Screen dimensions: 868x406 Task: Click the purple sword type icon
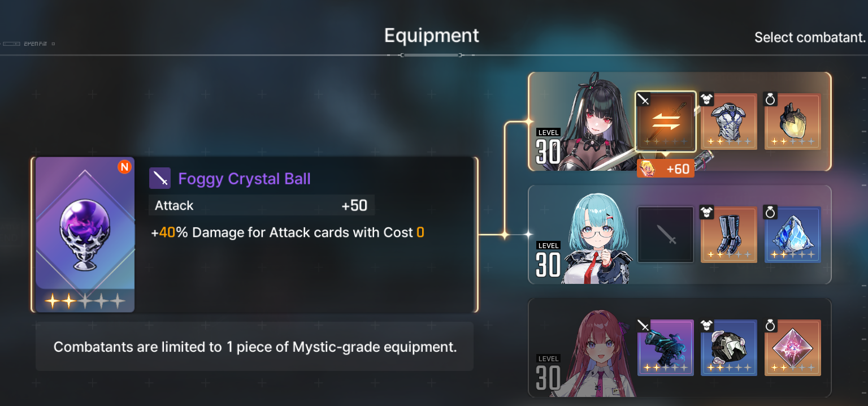pyautogui.click(x=160, y=179)
